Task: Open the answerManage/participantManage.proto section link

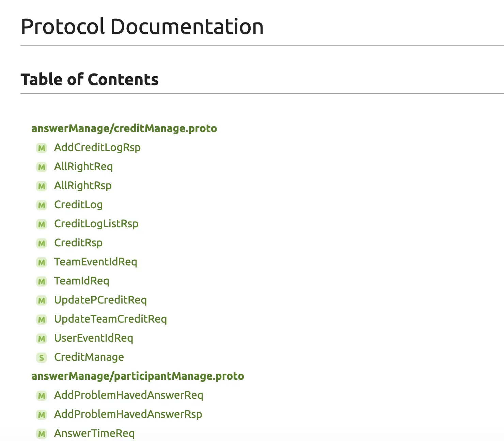Action: coord(138,376)
